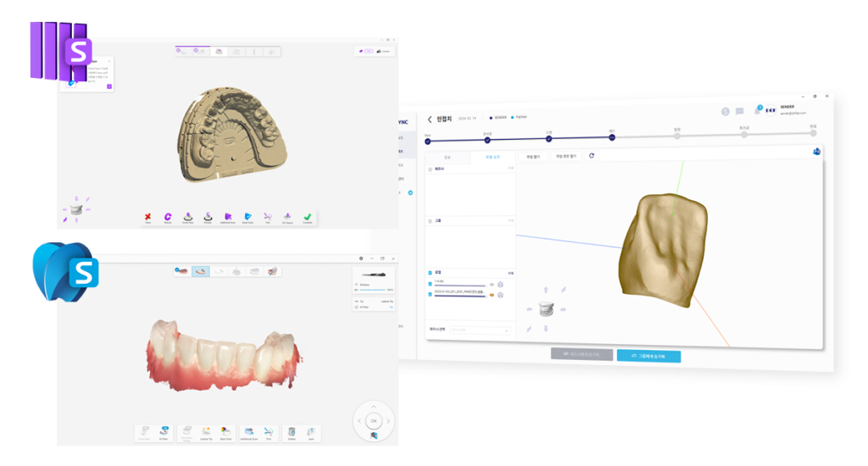Open the chat bubble icon in sync window header

tap(739, 112)
